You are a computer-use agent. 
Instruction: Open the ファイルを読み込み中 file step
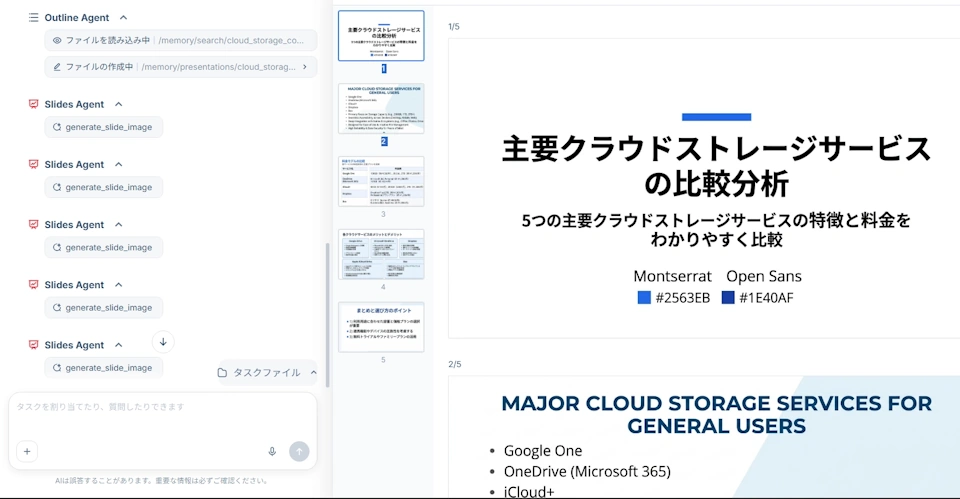point(180,41)
